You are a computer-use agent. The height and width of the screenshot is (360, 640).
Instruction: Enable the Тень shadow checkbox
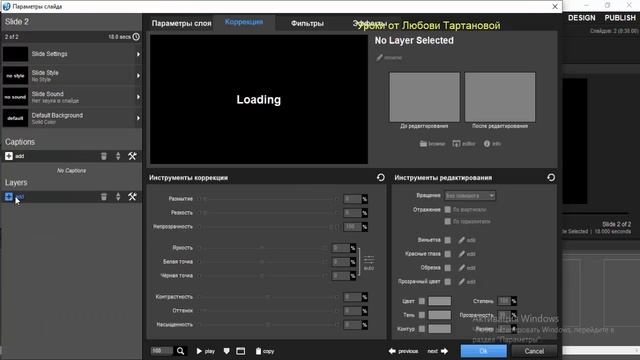422,315
